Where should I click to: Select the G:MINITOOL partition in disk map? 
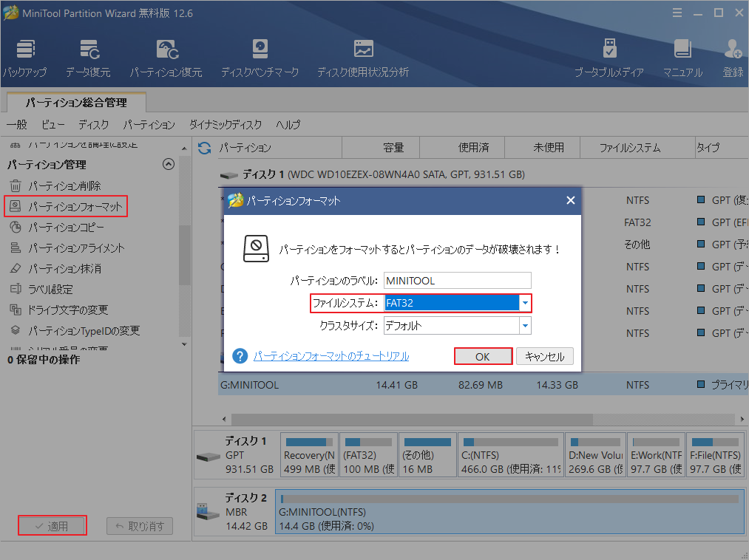tap(509, 512)
